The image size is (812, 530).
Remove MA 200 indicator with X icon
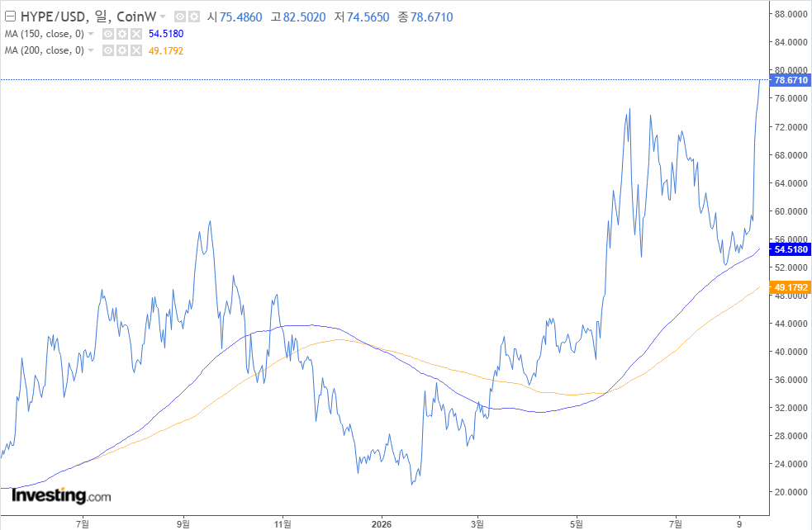pyautogui.click(x=135, y=50)
